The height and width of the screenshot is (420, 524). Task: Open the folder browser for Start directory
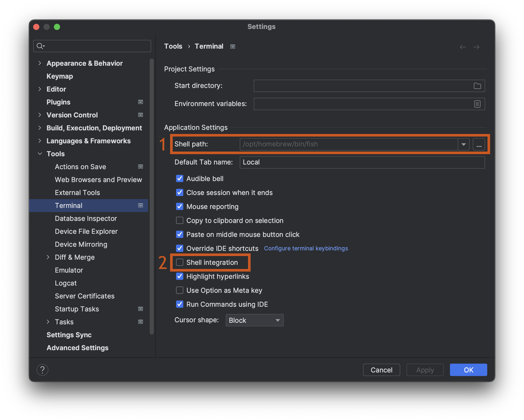(478, 86)
